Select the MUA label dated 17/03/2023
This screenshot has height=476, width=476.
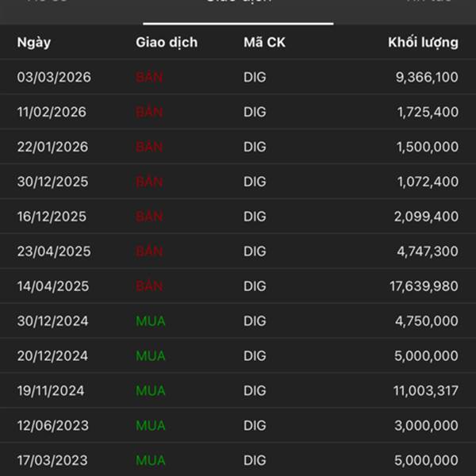pyautogui.click(x=151, y=461)
